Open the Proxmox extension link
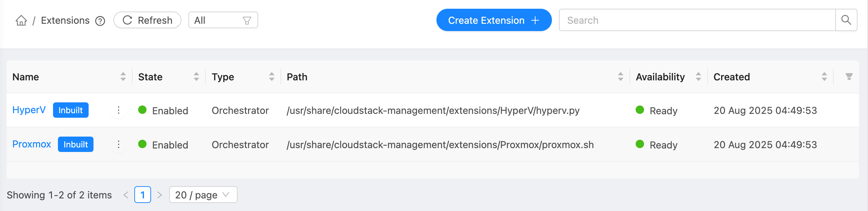Viewport: 868px width, 211px height. (x=32, y=144)
